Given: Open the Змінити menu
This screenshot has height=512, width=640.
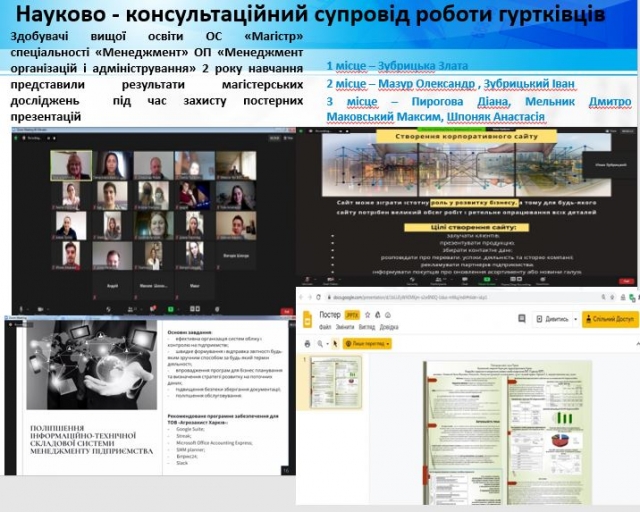Looking at the screenshot, I should [x=345, y=327].
